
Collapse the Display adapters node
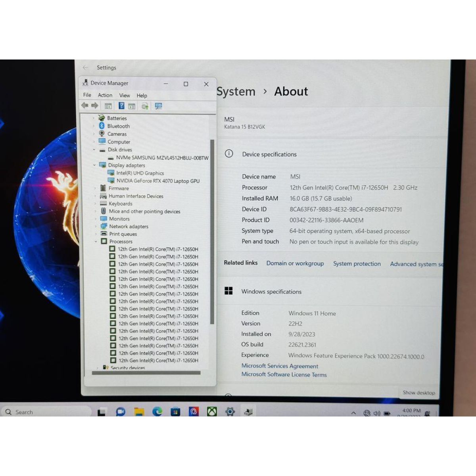[x=94, y=165]
